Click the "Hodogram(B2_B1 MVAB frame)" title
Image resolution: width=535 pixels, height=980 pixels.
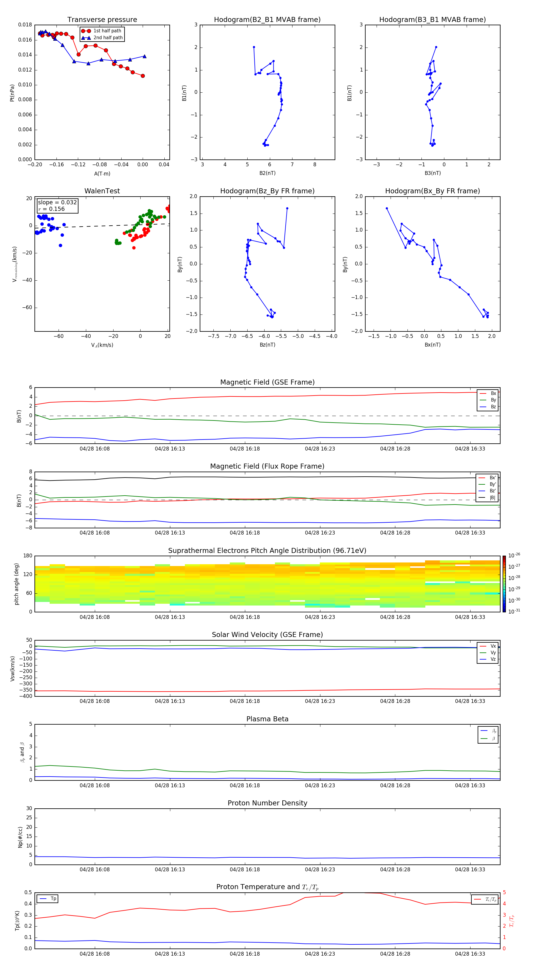click(267, 20)
